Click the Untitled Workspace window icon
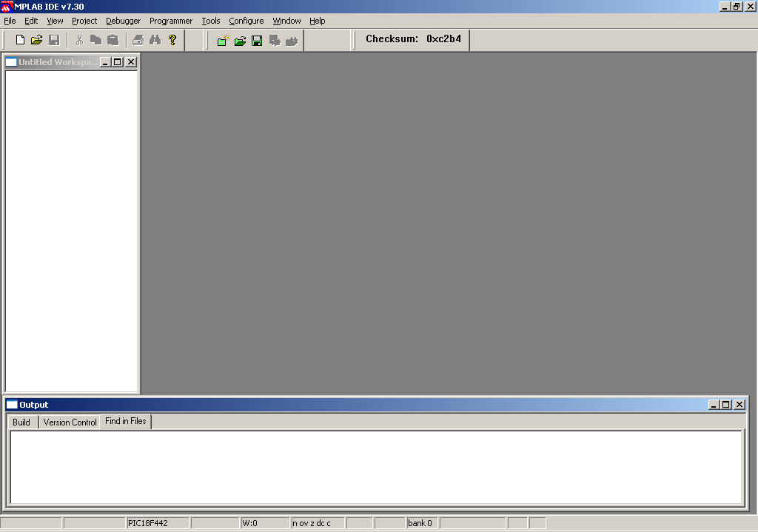The width and height of the screenshot is (758, 532). coord(12,62)
